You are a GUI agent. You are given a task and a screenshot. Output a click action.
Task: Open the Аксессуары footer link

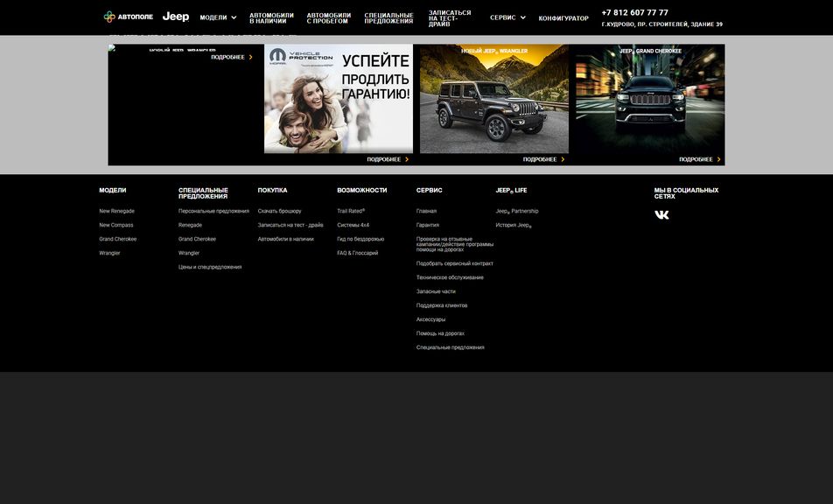(430, 319)
